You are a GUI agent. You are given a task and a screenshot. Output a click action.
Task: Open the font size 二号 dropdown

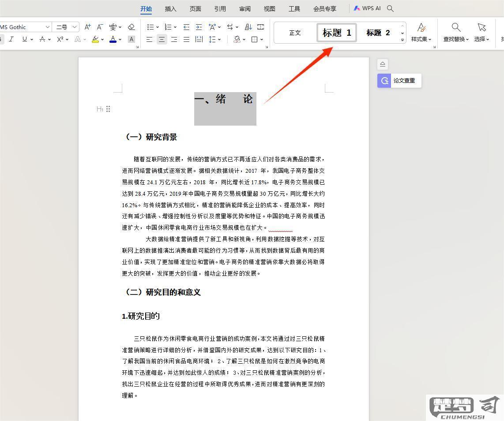74,27
